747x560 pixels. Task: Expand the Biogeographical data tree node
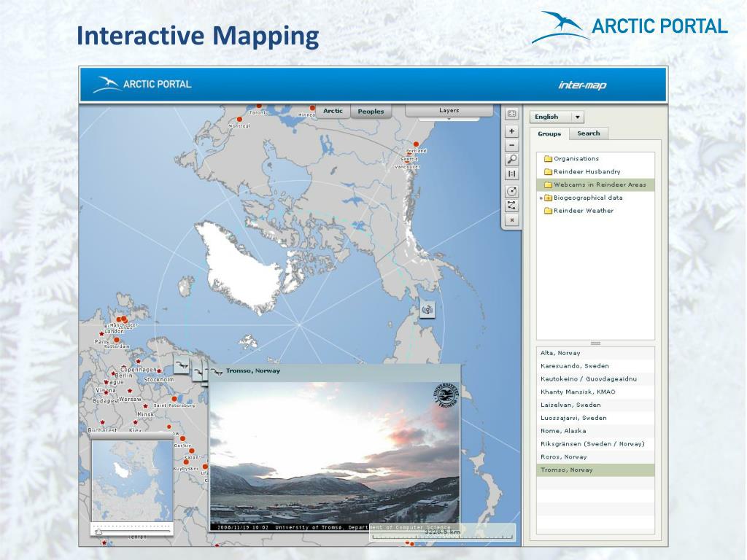pos(541,198)
